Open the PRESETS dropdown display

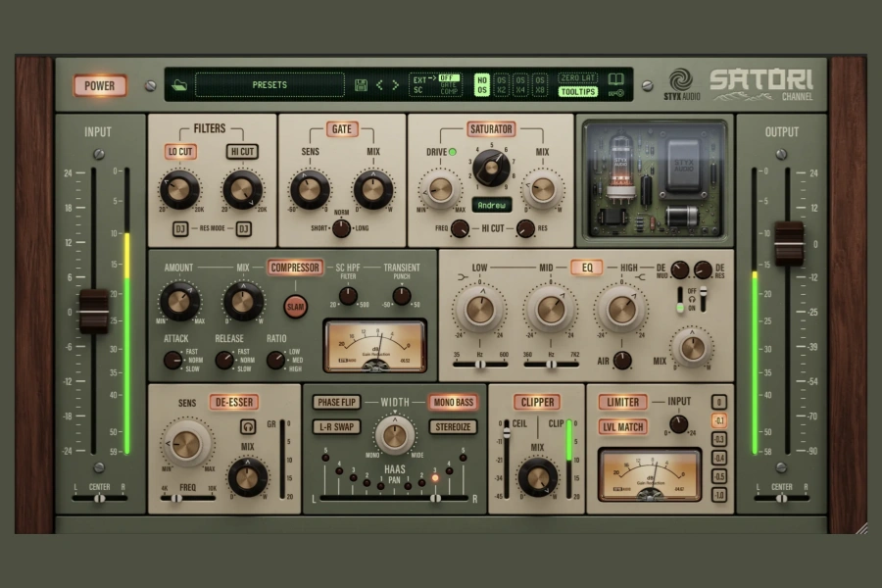[x=269, y=85]
